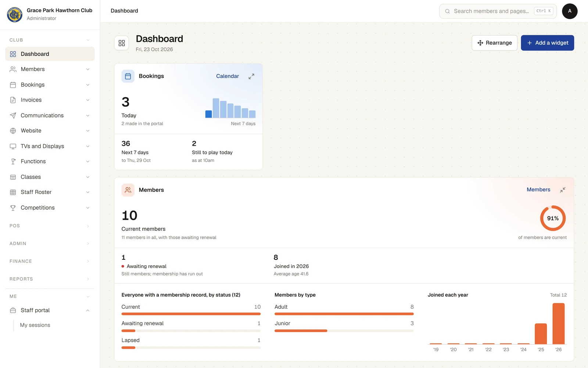The height and width of the screenshot is (368, 588).
Task: Open My sessions under Staff portal
Action: (35, 325)
